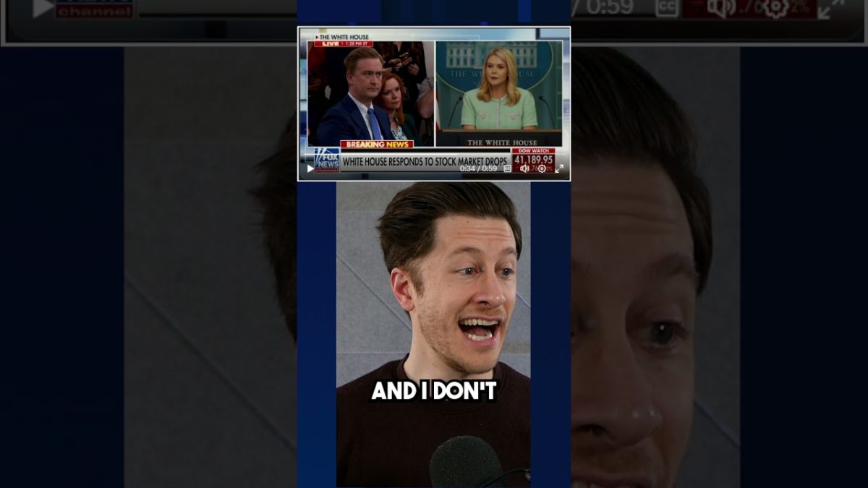Click the Fox News channel logo in the clip

[x=326, y=160]
